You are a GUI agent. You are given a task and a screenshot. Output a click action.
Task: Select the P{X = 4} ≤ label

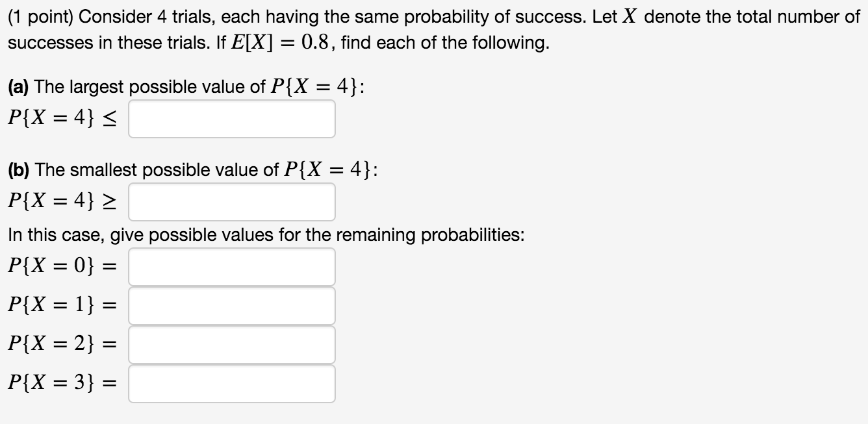(x=62, y=118)
